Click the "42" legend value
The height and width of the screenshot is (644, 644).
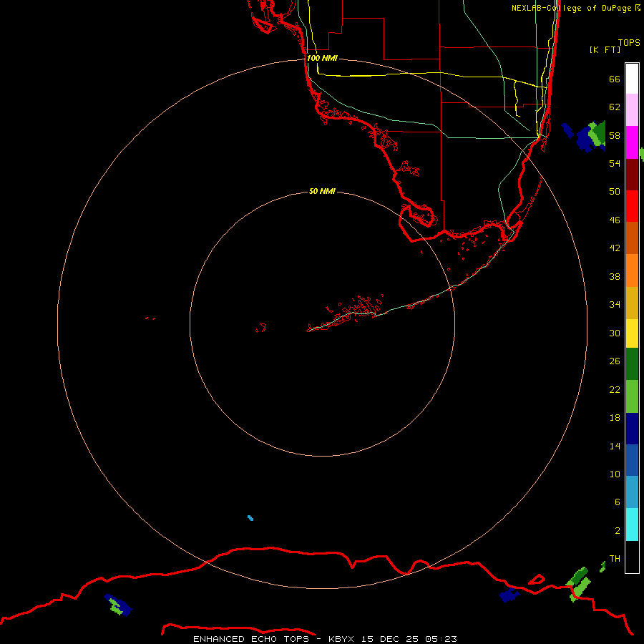(x=615, y=248)
